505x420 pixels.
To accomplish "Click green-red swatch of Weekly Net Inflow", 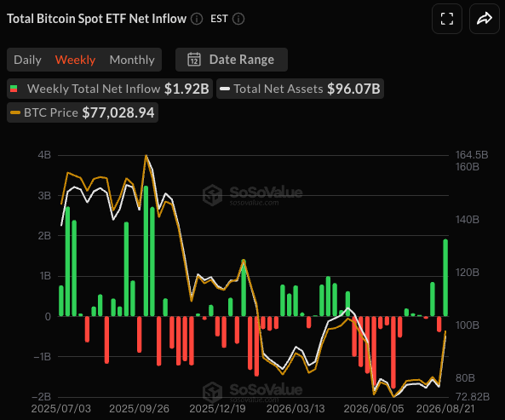I will (14, 89).
